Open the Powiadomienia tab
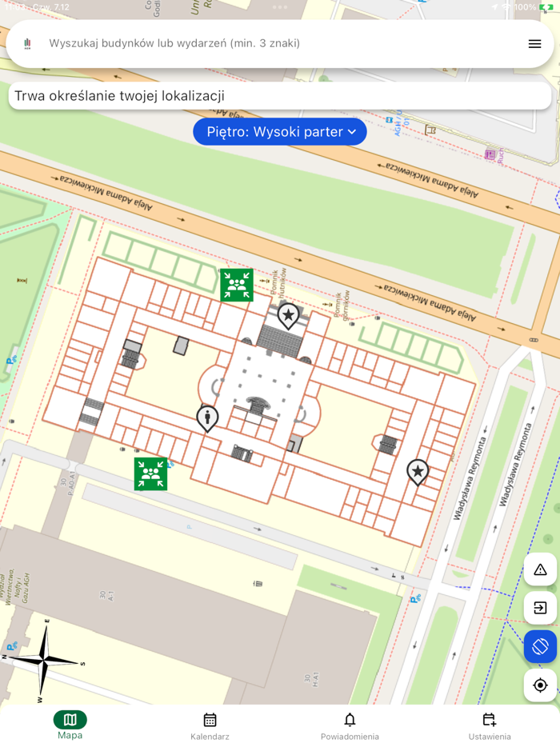Image resolution: width=560 pixels, height=747 pixels. (350, 726)
